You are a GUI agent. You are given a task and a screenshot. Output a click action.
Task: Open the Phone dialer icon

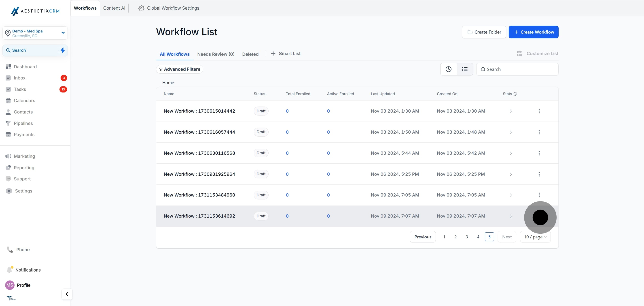[10, 249]
